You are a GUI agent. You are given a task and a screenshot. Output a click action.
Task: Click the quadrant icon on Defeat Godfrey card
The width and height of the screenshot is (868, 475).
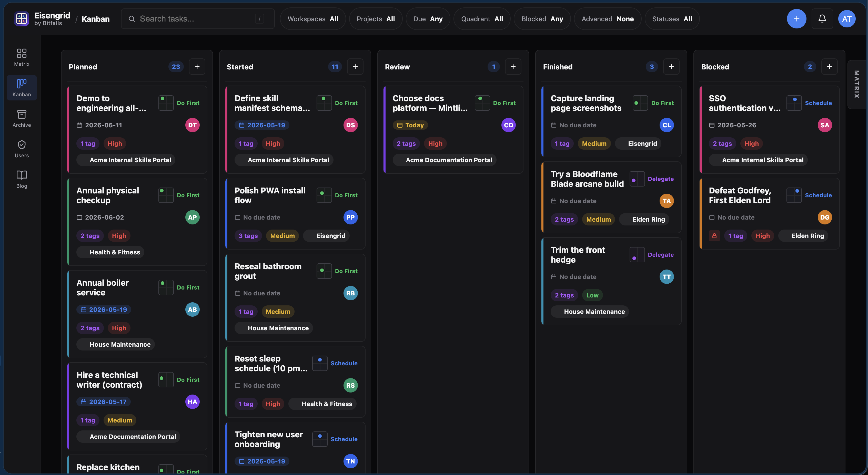[x=794, y=195]
